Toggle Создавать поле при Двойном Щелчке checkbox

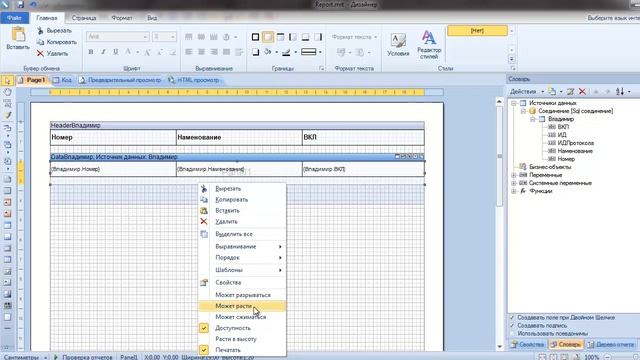(512, 318)
